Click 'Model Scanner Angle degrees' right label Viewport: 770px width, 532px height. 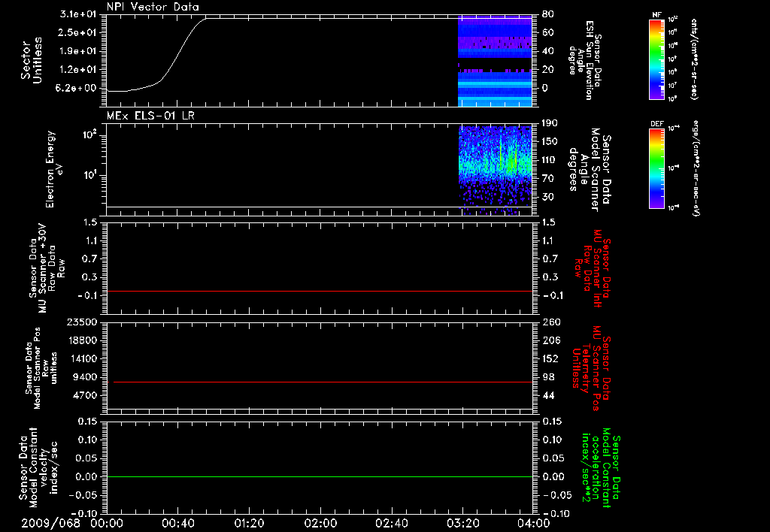(589, 170)
